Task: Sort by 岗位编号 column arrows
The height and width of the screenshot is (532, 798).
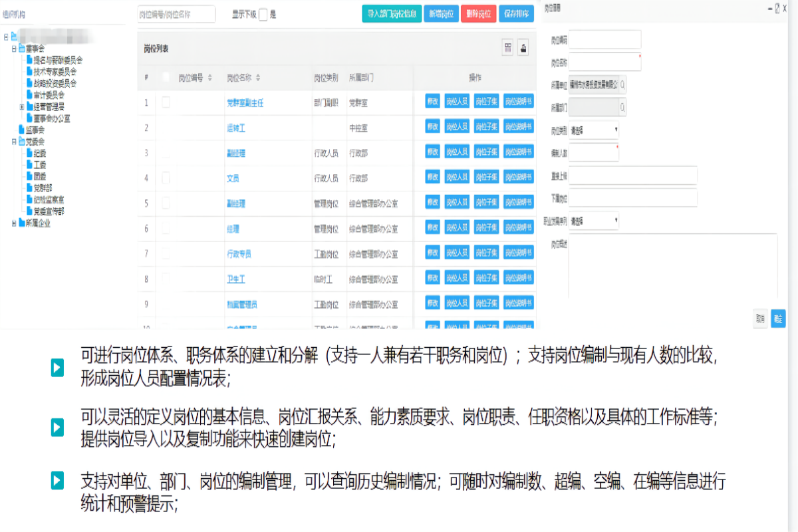Action: tap(209, 78)
